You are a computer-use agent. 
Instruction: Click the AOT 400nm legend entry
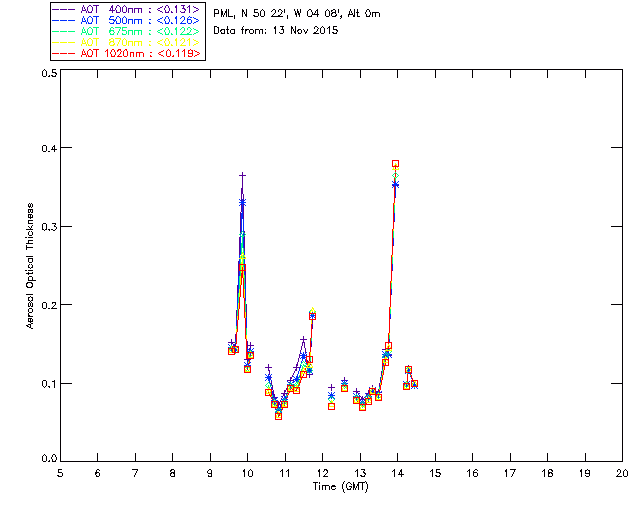tap(127, 9)
